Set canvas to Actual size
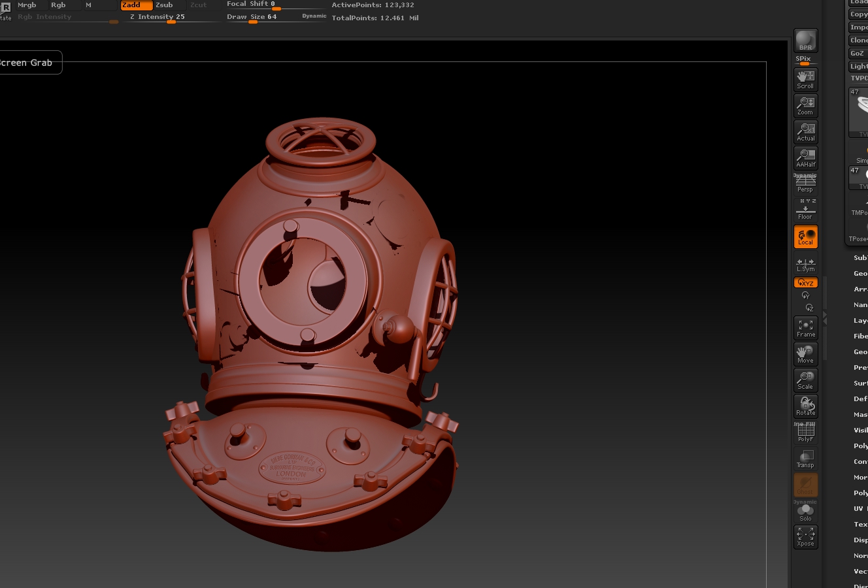This screenshot has height=588, width=868. tap(805, 132)
